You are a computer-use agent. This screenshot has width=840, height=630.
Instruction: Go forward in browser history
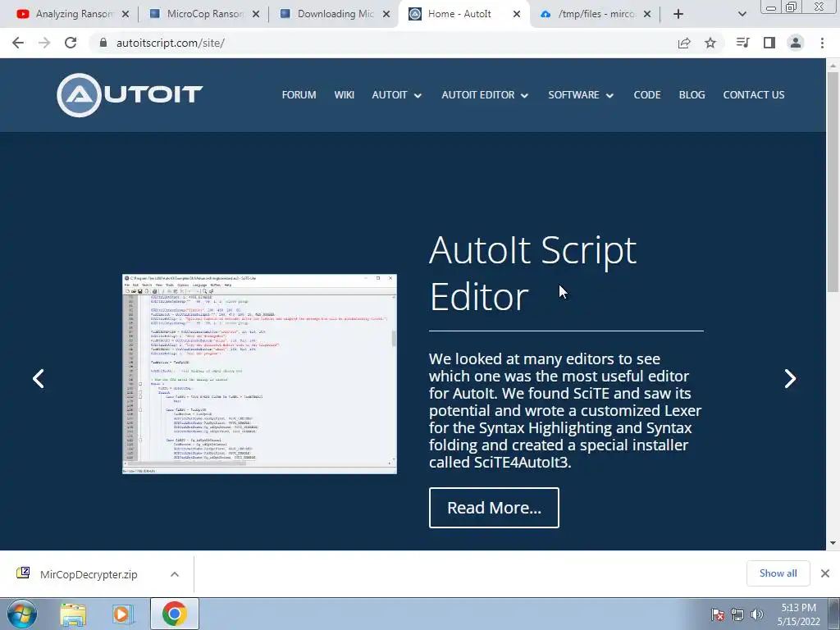click(x=44, y=43)
